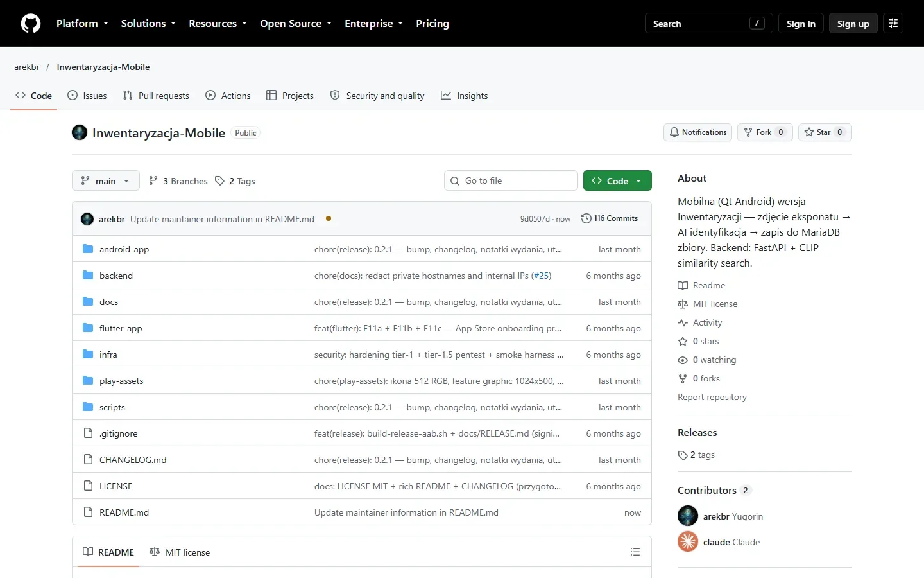This screenshot has width=924, height=578.
Task: Open the README outline list icon
Action: point(635,552)
